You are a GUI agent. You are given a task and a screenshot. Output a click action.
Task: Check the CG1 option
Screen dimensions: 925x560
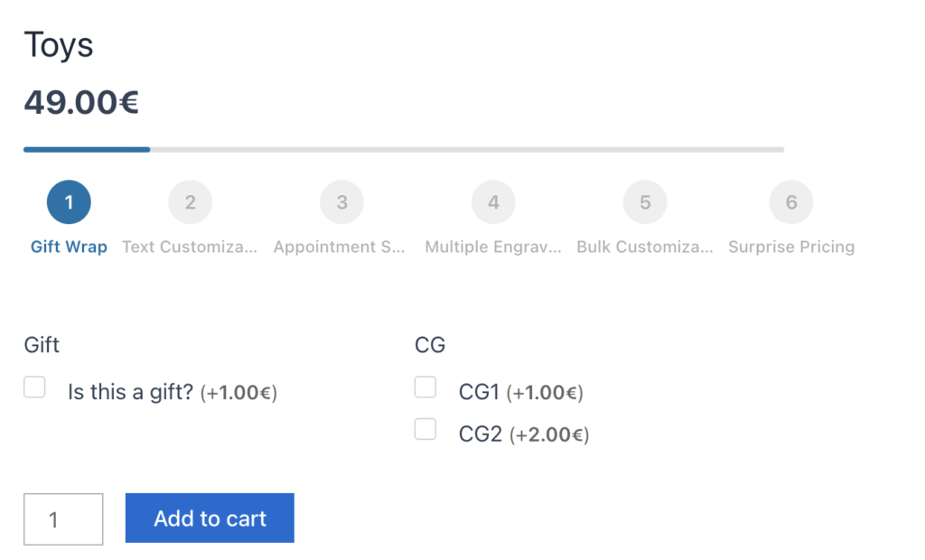[x=425, y=387]
